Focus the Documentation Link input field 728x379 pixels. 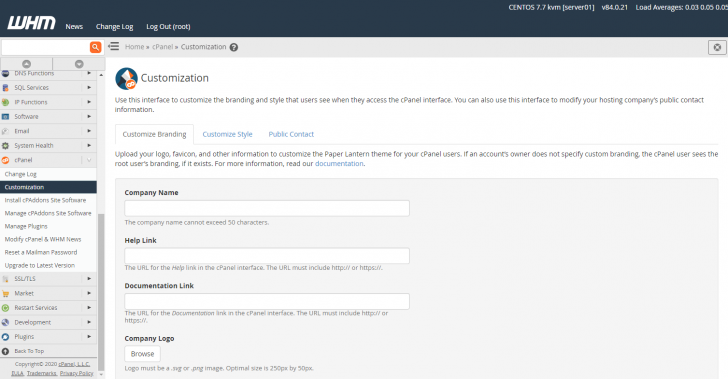(267, 301)
